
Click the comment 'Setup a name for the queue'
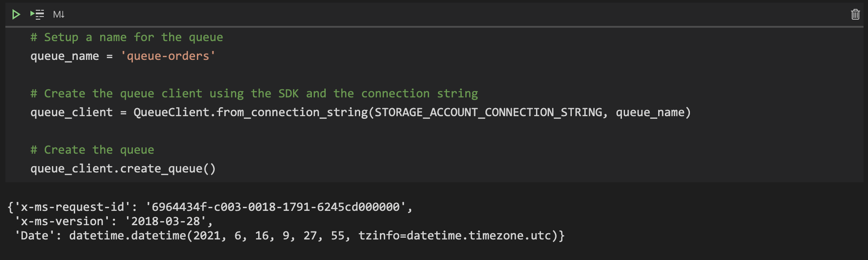[x=126, y=37]
